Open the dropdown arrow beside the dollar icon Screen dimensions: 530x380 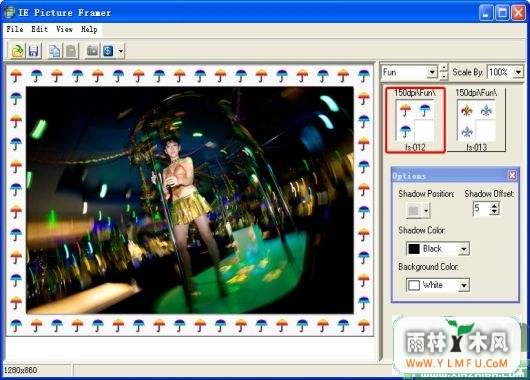pyautogui.click(x=121, y=51)
